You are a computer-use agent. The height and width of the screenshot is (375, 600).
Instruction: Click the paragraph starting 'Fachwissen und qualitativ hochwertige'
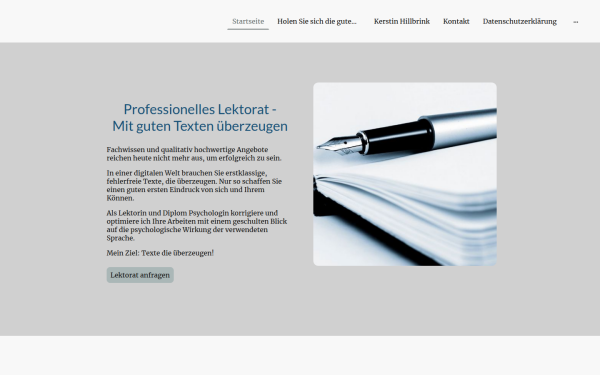coord(194,154)
